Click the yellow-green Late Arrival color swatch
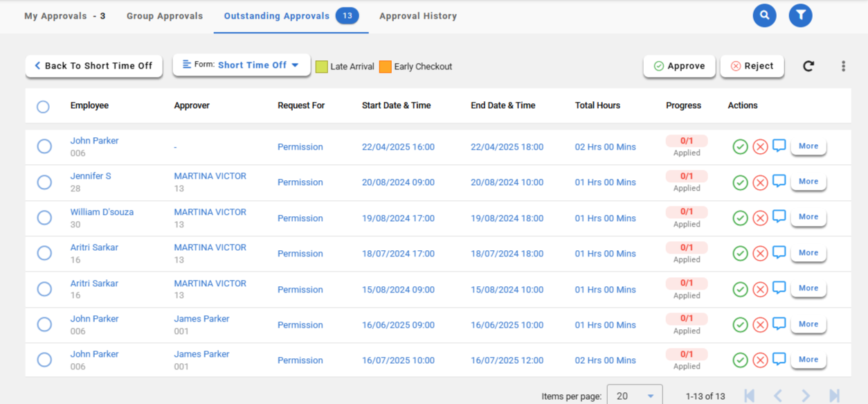Image resolution: width=868 pixels, height=404 pixels. click(x=322, y=67)
